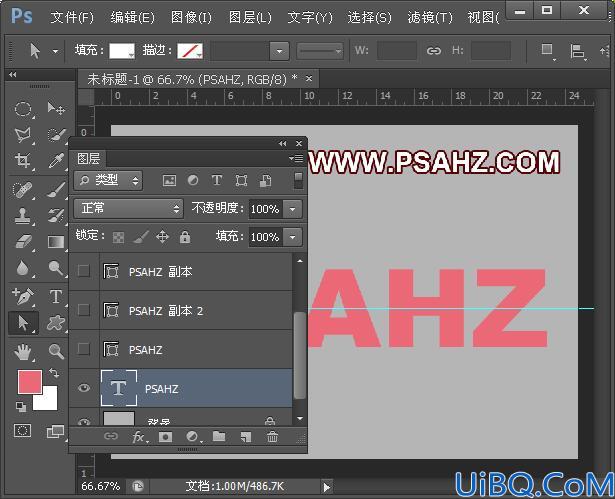This screenshot has height=499, width=615.
Task: Click link layers icon at panel bottom
Action: coord(111,436)
